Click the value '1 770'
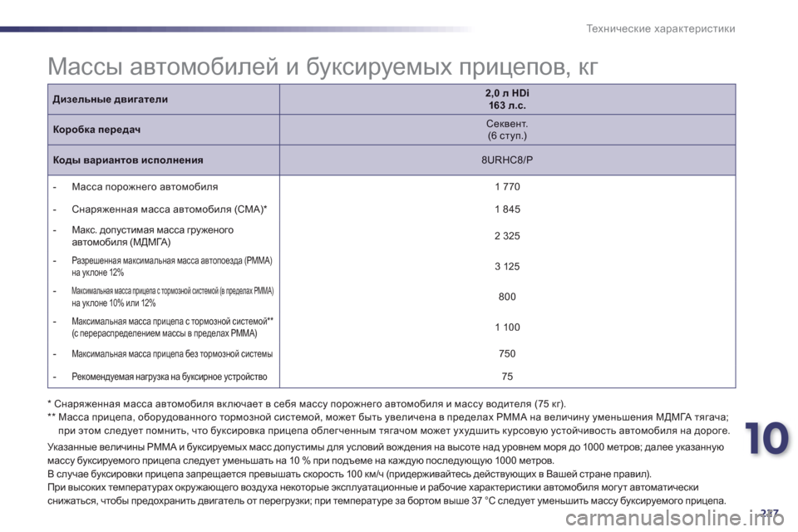Viewport: 798px width, 532px height. click(507, 187)
